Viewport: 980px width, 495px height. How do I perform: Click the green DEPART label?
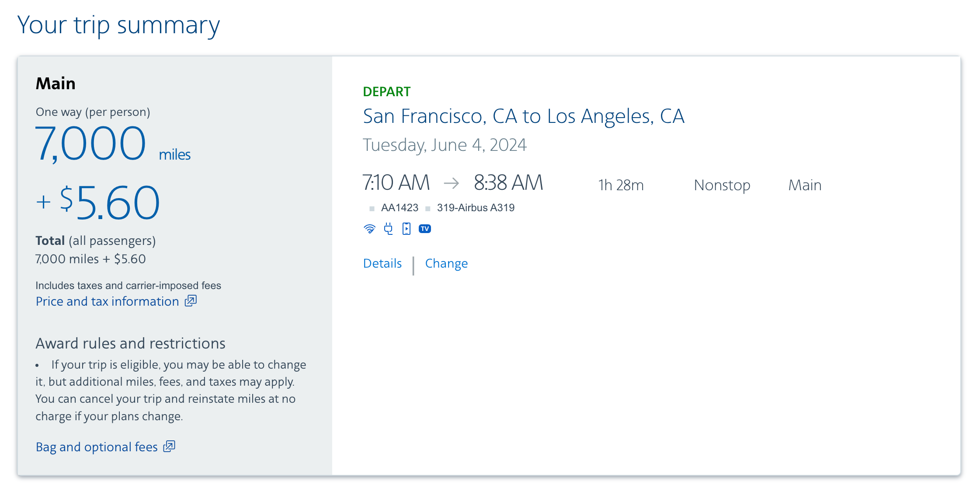pyautogui.click(x=386, y=91)
